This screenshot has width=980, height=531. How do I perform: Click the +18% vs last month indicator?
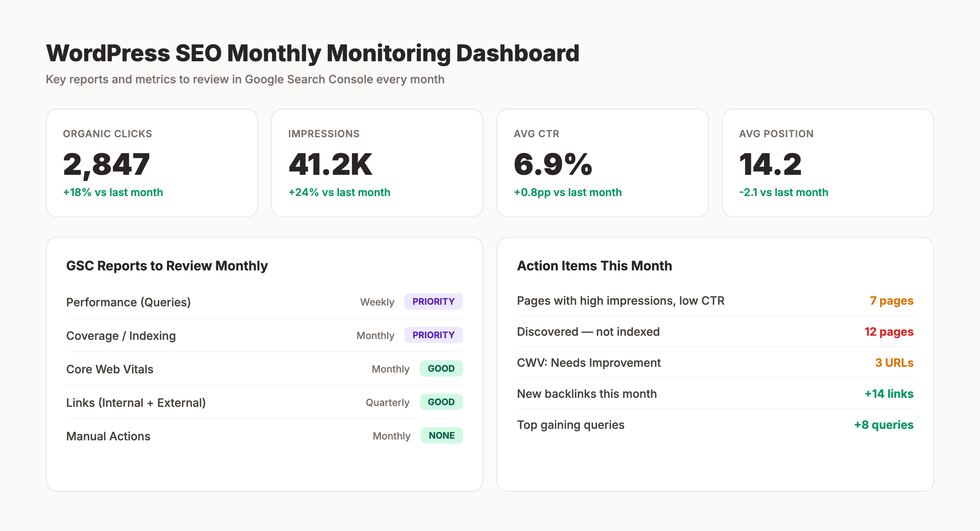(113, 192)
